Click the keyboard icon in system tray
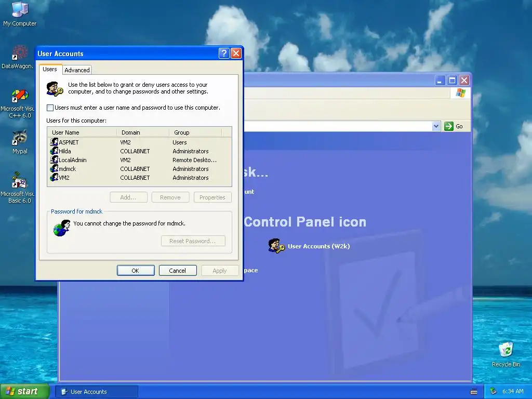This screenshot has width=532, height=399. tap(474, 392)
